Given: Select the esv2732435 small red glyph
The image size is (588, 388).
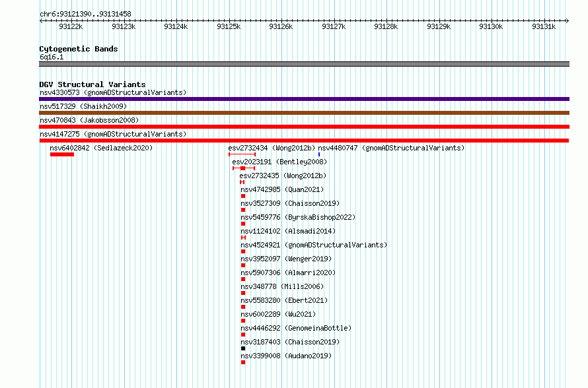Looking at the screenshot, I should (242, 182).
